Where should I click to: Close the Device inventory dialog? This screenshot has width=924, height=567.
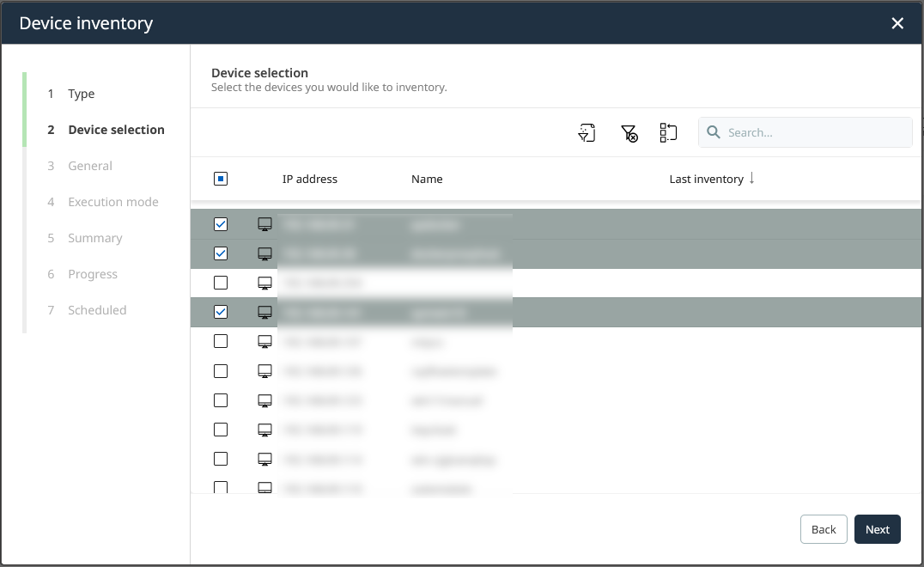tap(897, 23)
